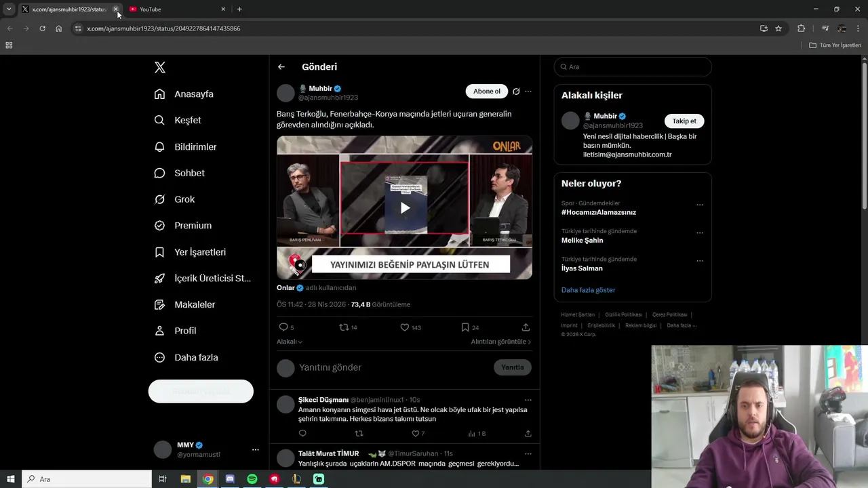Click the Hizmet Şartları footer link

pos(578,315)
